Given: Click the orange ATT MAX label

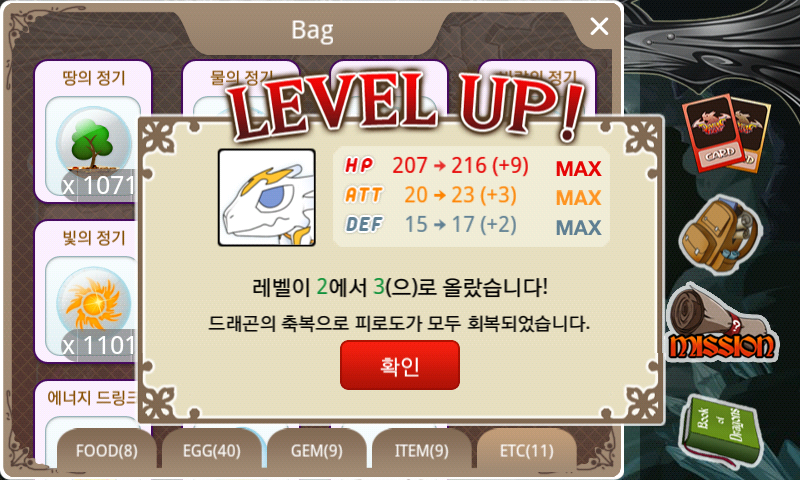Looking at the screenshot, I should 579,197.
